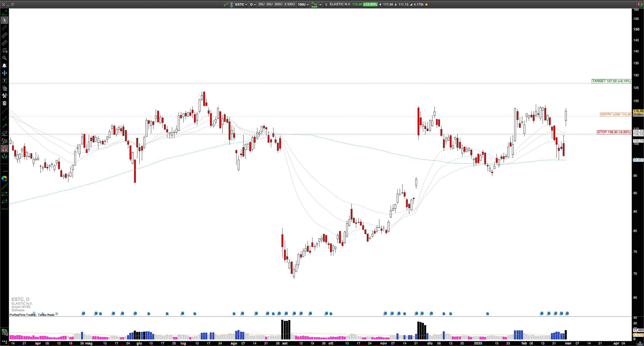Toggle the cursor pointer mode
This screenshot has height=346, width=644.
pyautogui.click(x=4, y=20)
